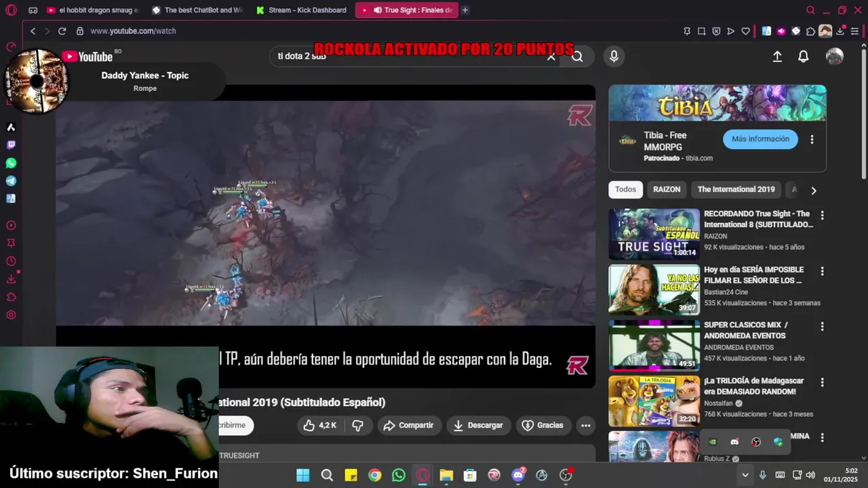Click Gracias button
Image resolution: width=868 pixels, height=488 pixels.
coord(542,426)
